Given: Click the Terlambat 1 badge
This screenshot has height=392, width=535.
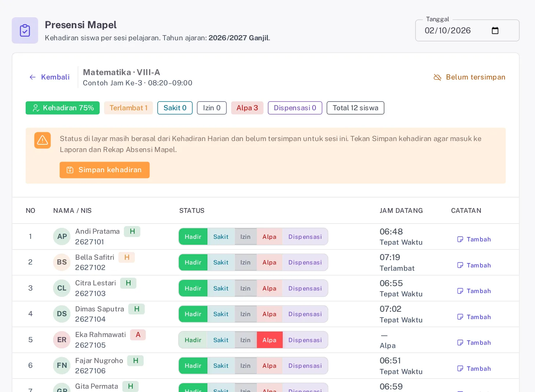Looking at the screenshot, I should click(x=129, y=108).
